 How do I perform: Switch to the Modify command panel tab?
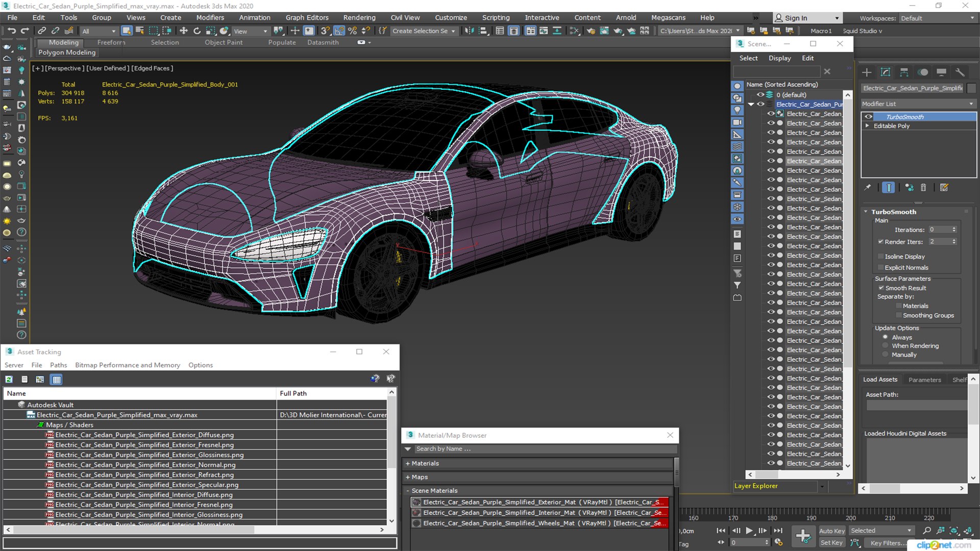[x=886, y=72]
